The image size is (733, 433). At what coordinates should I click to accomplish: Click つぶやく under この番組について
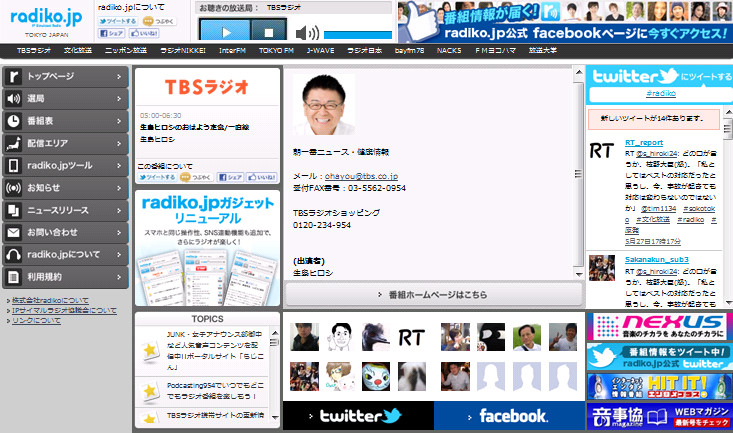point(196,177)
